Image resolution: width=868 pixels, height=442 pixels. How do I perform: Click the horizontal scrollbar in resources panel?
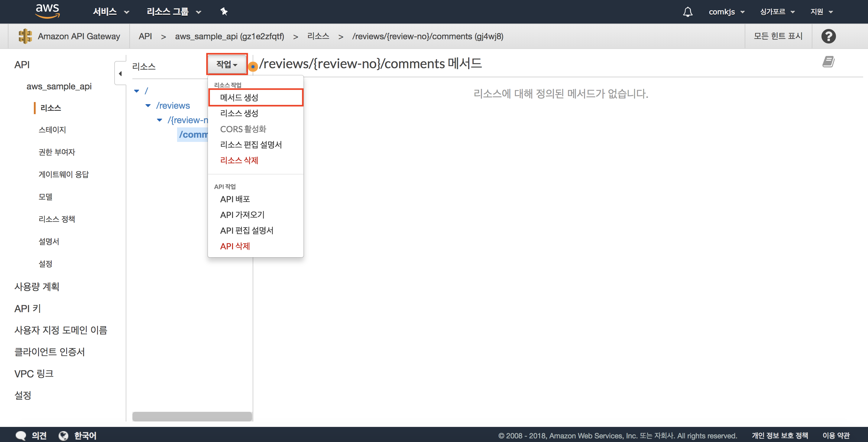click(192, 416)
